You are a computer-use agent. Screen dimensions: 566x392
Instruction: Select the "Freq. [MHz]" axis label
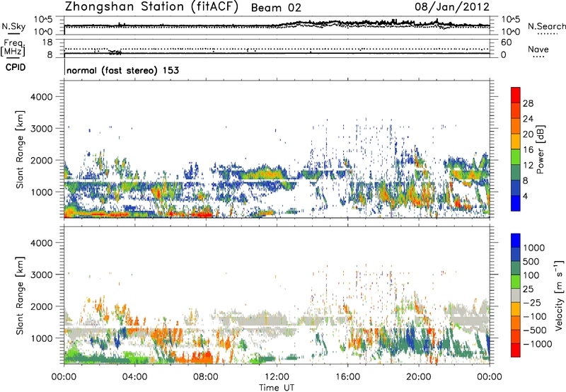pos(13,47)
